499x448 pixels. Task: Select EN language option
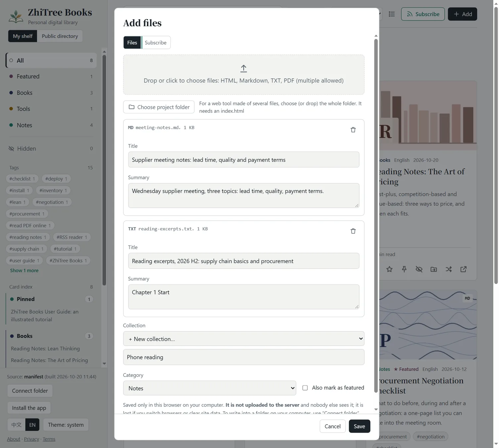(x=32, y=425)
